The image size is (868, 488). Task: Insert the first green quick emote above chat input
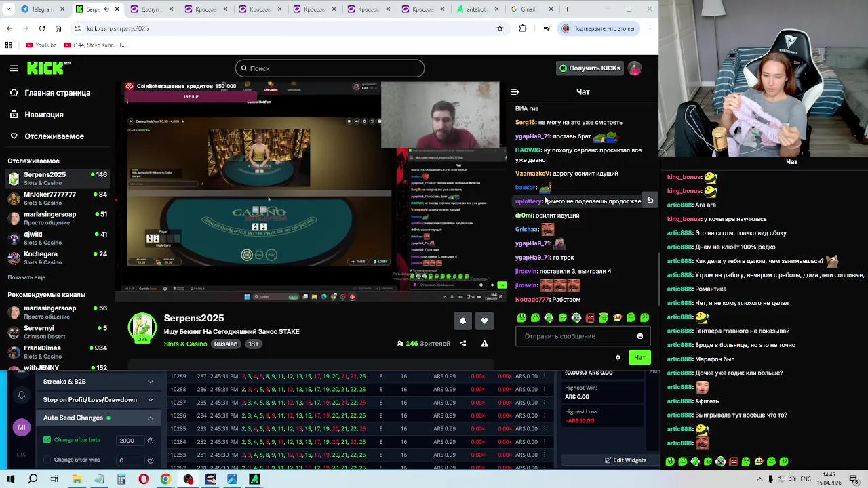point(521,317)
